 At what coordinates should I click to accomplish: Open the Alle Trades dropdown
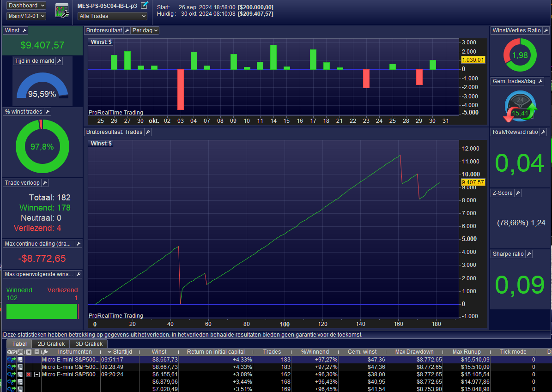point(112,16)
